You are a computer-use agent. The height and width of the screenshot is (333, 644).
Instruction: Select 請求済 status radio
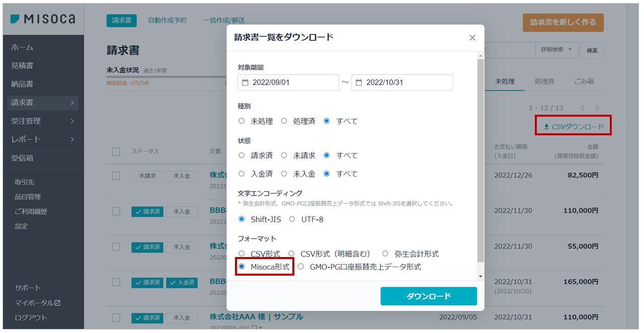pos(242,155)
